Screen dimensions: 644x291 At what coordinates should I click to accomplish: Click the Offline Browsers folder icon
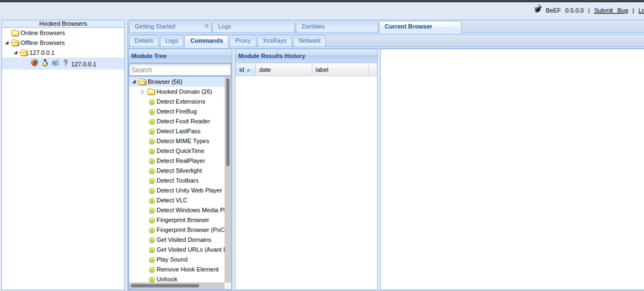(x=15, y=43)
